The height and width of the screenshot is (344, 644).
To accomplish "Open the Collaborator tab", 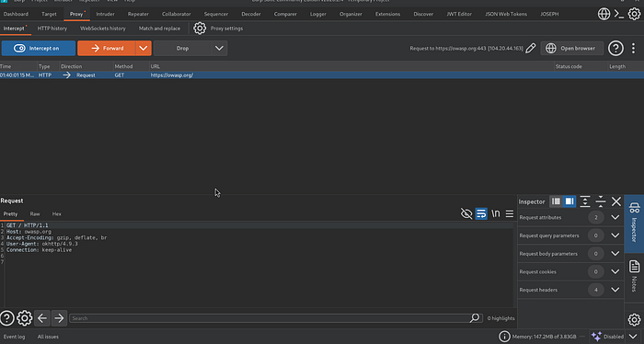I will click(177, 14).
